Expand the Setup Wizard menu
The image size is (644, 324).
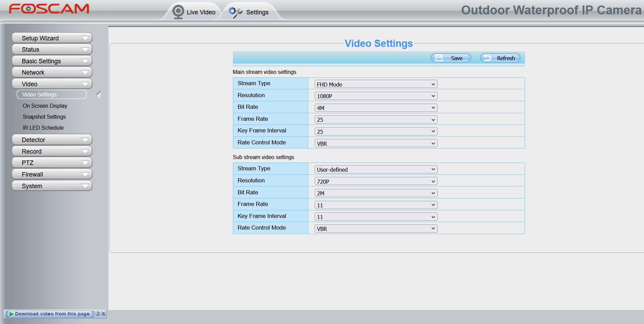click(52, 38)
